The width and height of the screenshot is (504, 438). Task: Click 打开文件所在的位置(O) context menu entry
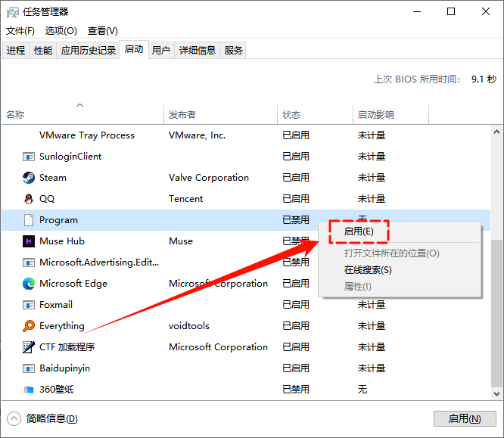tap(391, 253)
